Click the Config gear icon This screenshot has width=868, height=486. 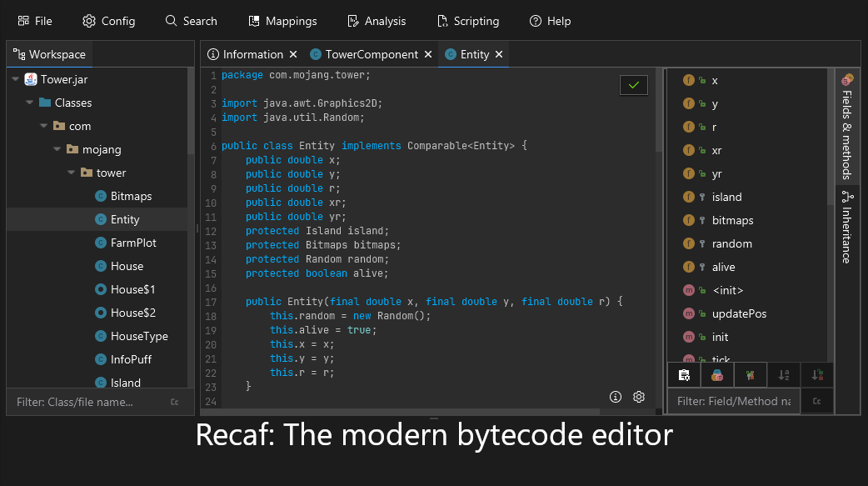coord(89,21)
